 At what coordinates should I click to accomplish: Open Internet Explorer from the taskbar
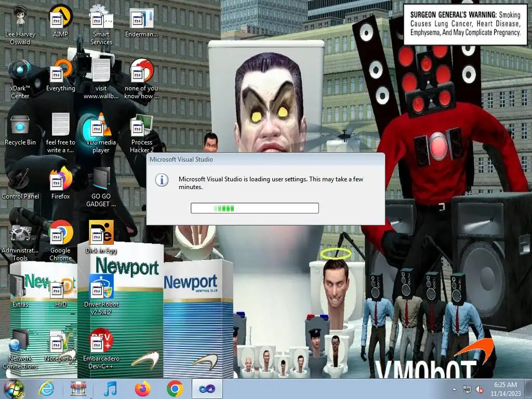click(x=46, y=389)
